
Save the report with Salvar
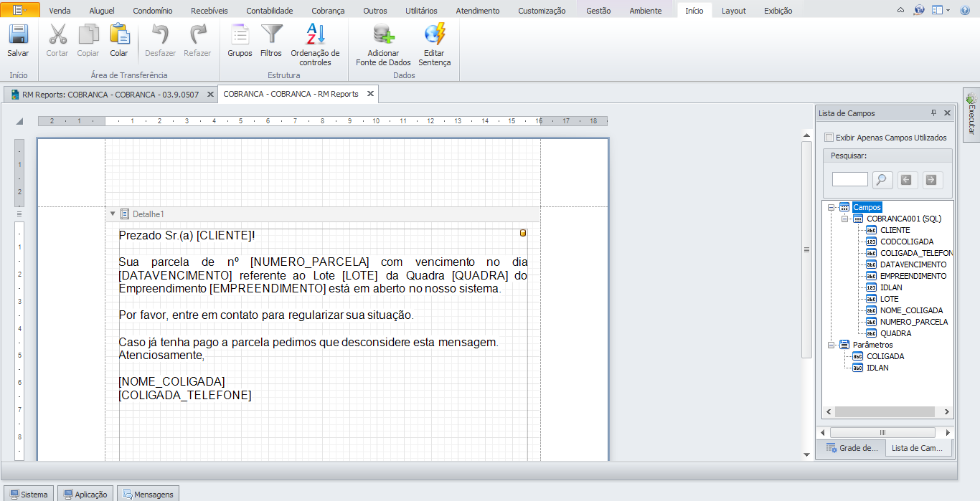18,41
